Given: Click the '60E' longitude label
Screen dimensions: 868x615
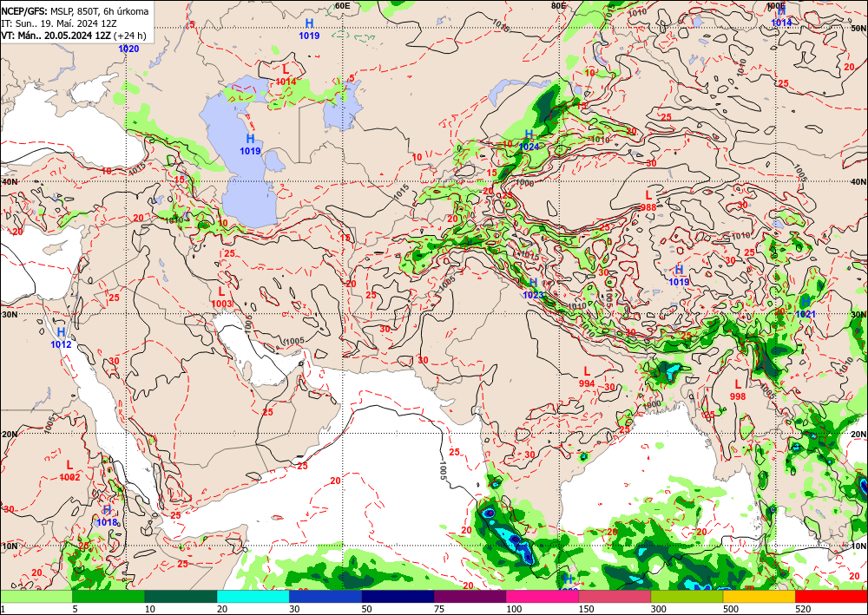Looking at the screenshot, I should click(x=343, y=5).
